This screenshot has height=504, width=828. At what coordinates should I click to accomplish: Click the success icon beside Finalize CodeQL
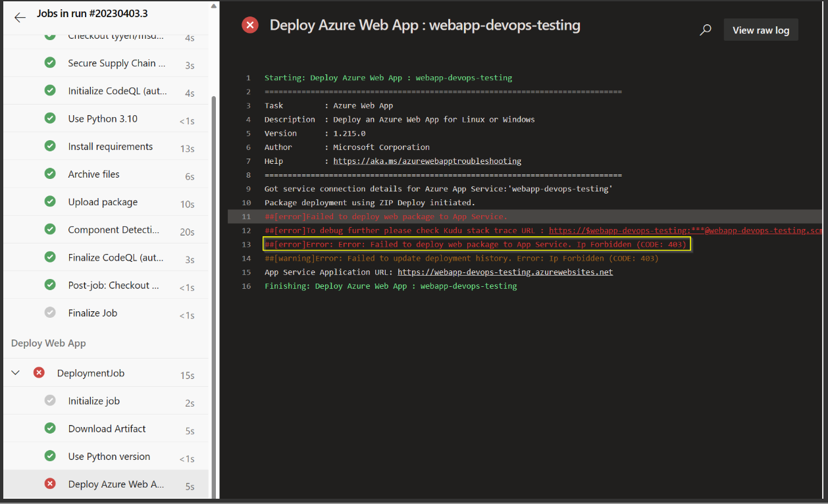point(50,257)
